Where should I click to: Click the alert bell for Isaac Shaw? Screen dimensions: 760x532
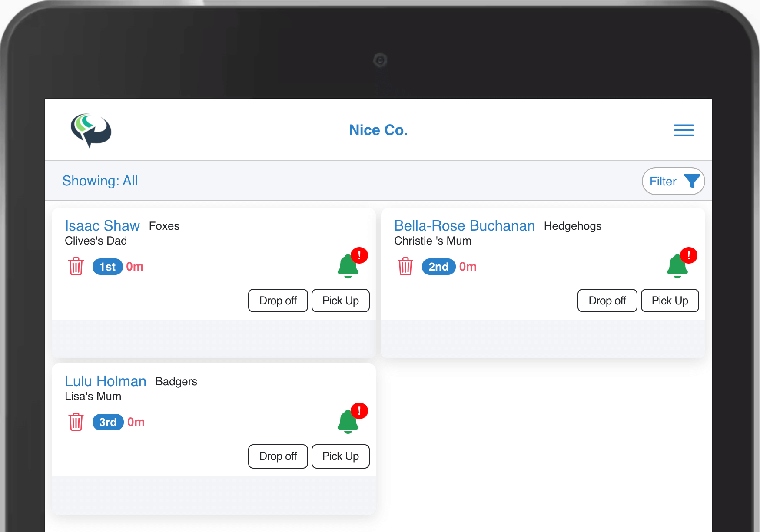tap(348, 265)
